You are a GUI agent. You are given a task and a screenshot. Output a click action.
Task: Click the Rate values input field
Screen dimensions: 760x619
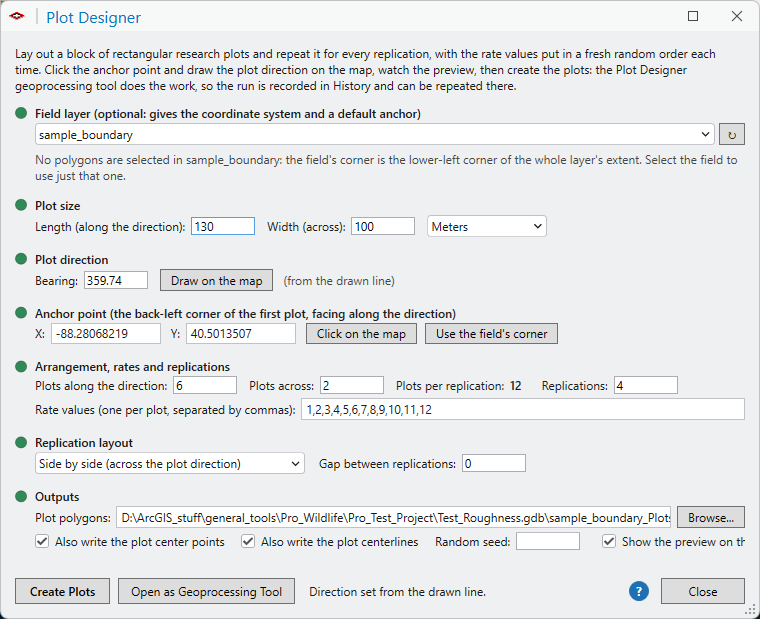[x=523, y=410]
